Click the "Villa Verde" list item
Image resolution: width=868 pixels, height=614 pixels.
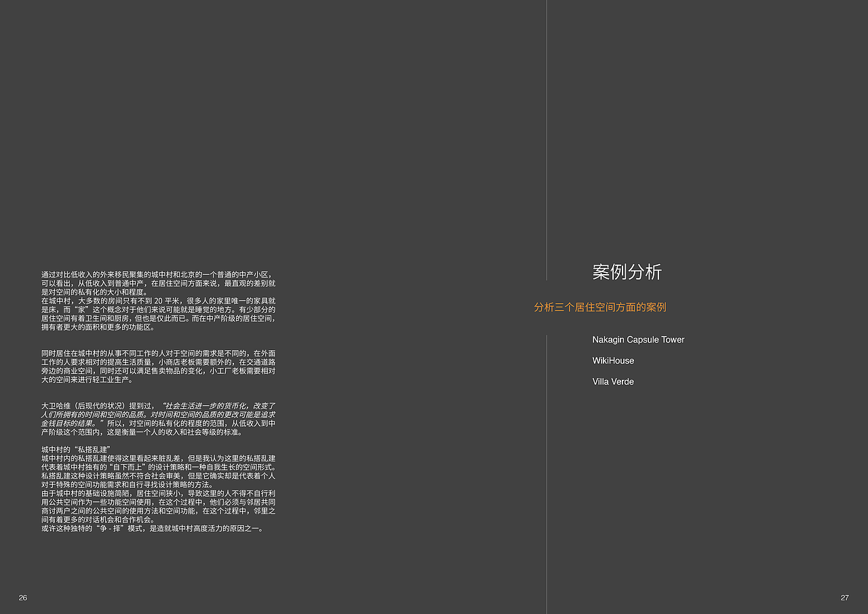(x=612, y=381)
